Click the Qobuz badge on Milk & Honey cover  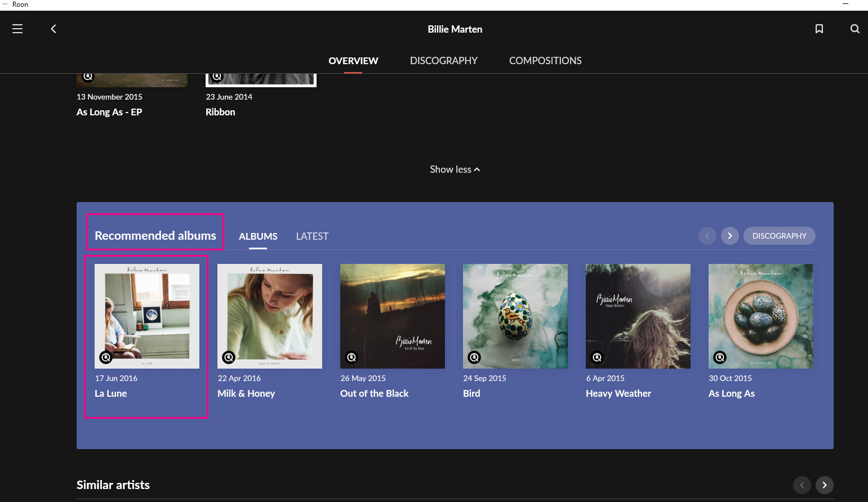click(229, 357)
